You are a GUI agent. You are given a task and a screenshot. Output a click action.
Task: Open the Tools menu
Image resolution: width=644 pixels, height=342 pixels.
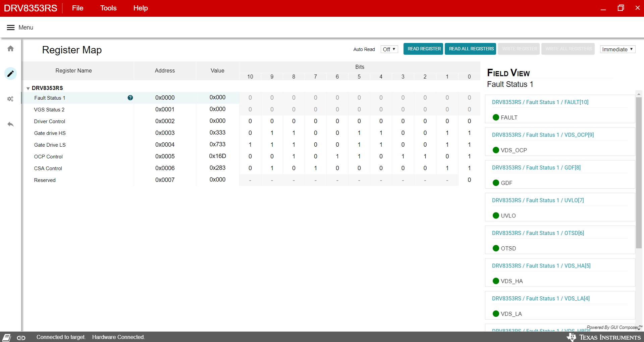(108, 8)
